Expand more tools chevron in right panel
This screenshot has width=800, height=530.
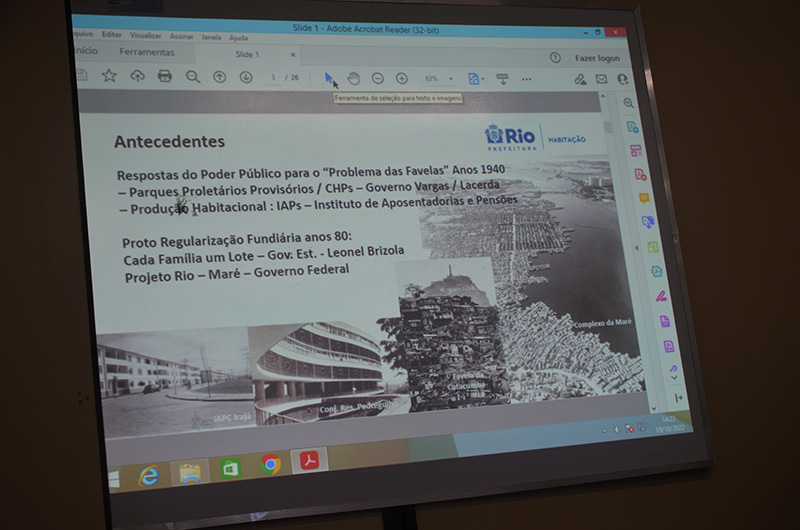point(674,377)
